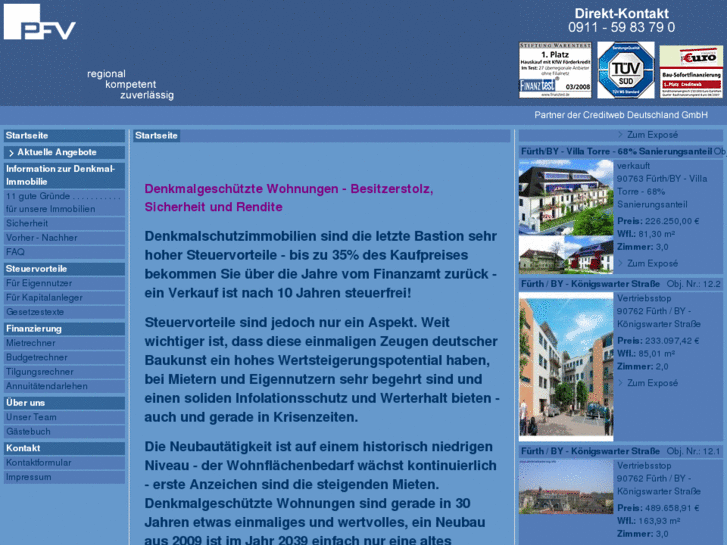Click the PFV logo
727x545 pixels.
point(39,22)
